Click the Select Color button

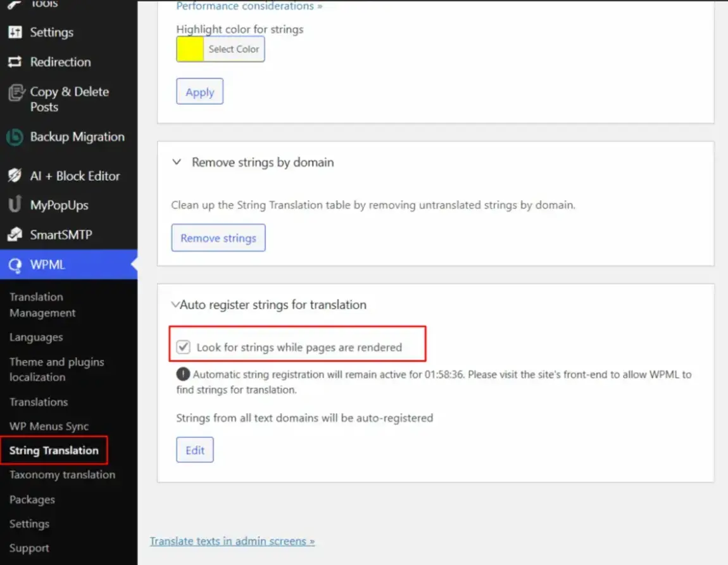pos(234,49)
